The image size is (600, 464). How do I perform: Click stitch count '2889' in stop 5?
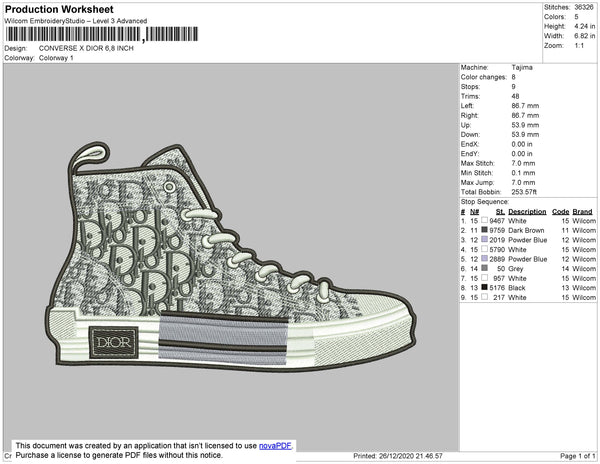coord(497,259)
